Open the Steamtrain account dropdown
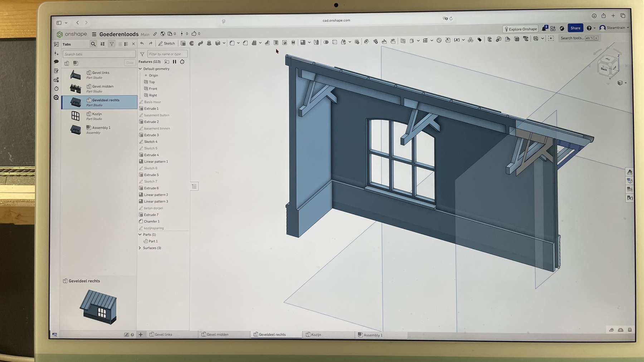 click(x=614, y=28)
